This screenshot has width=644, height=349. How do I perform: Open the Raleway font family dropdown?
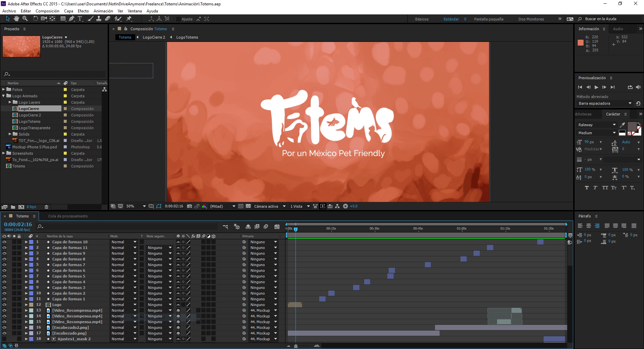click(x=597, y=125)
